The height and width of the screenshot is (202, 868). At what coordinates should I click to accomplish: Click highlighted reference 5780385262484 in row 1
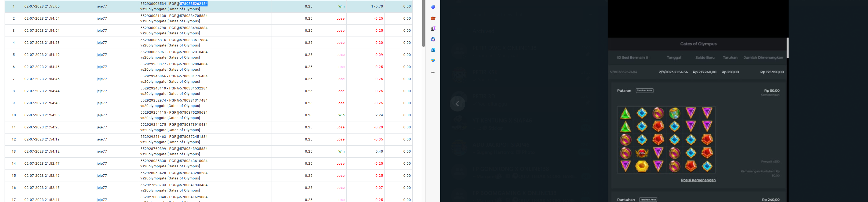pos(194,4)
